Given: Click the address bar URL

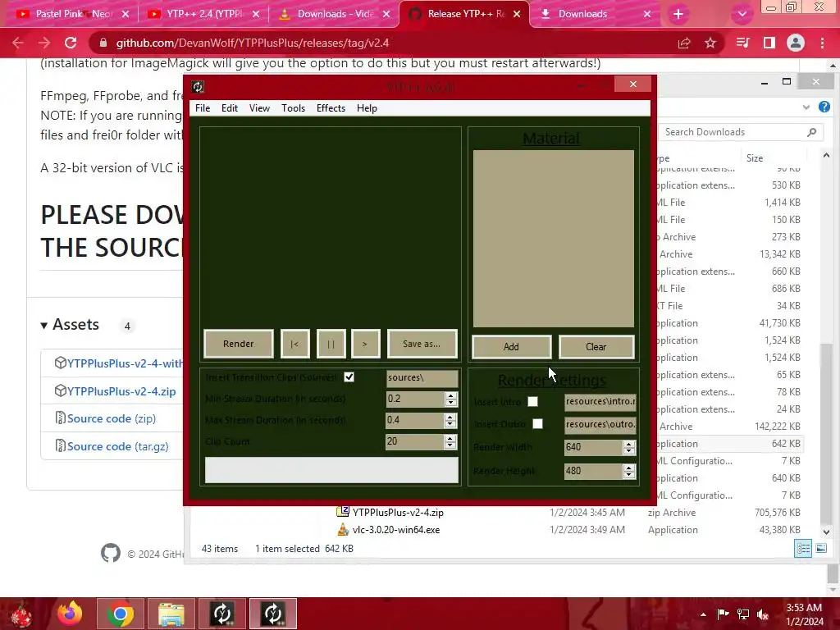Looking at the screenshot, I should (x=253, y=43).
